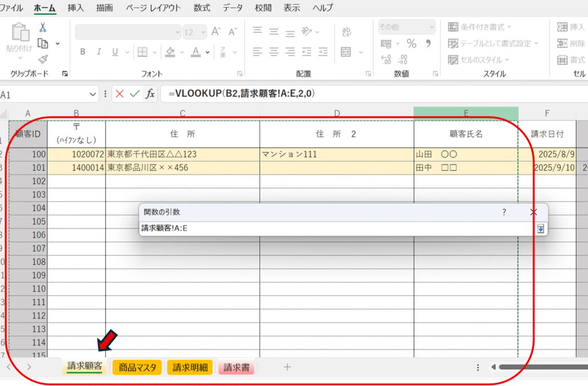
Task: Toggle Bold formatting
Action: click(x=83, y=52)
